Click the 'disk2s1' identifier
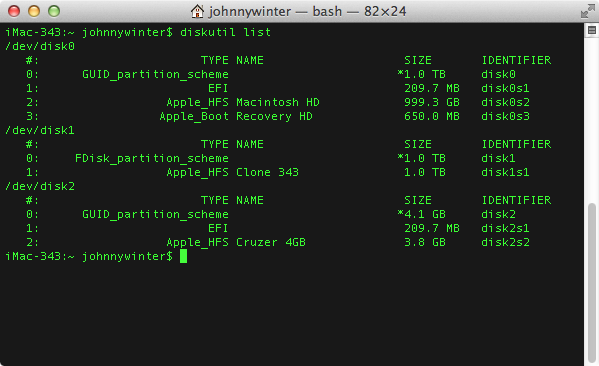The image size is (599, 366). pos(505,228)
